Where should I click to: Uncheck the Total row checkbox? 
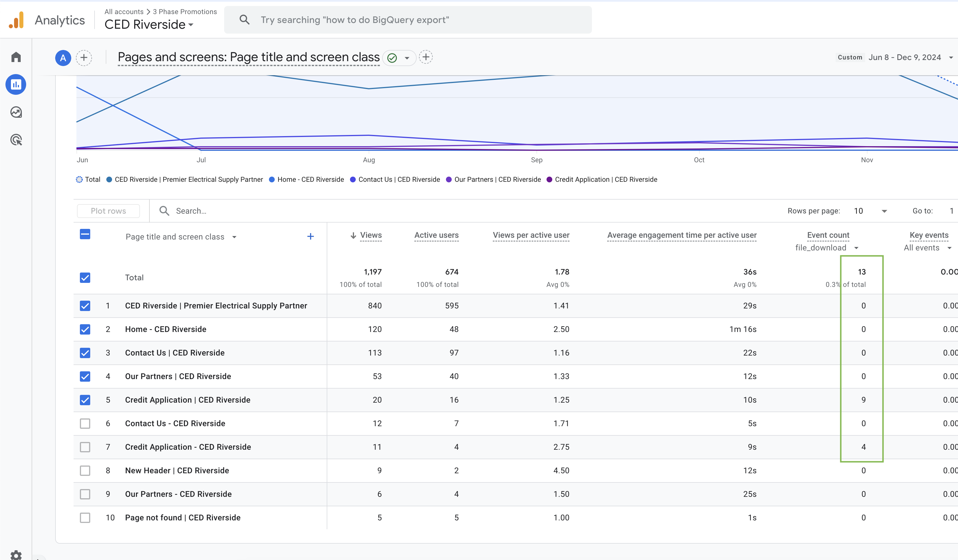85,278
